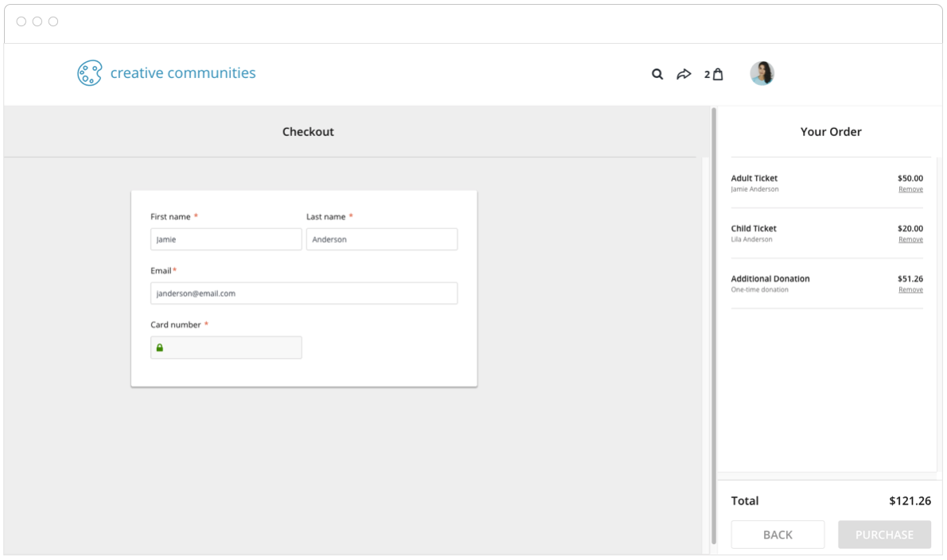Click the Lila Anderson attendee name

(751, 239)
